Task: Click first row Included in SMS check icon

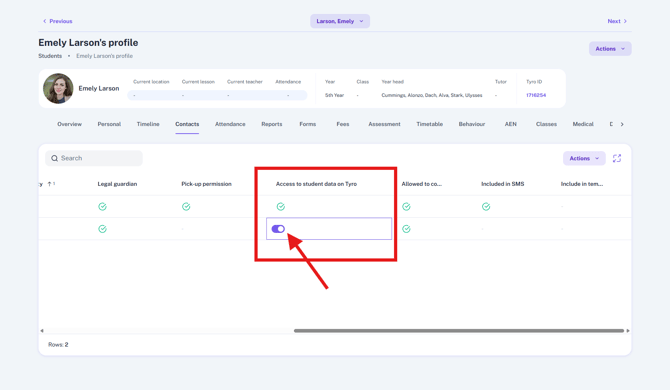Action: (486, 207)
